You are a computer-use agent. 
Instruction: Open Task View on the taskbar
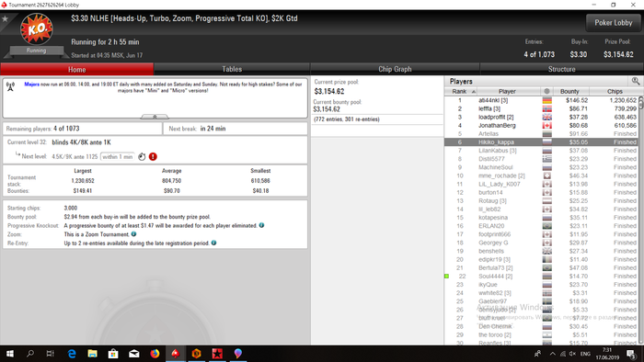pyautogui.click(x=50, y=354)
